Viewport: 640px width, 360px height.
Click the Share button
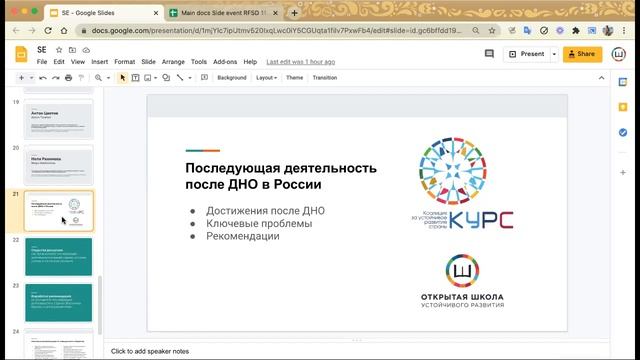click(582, 54)
